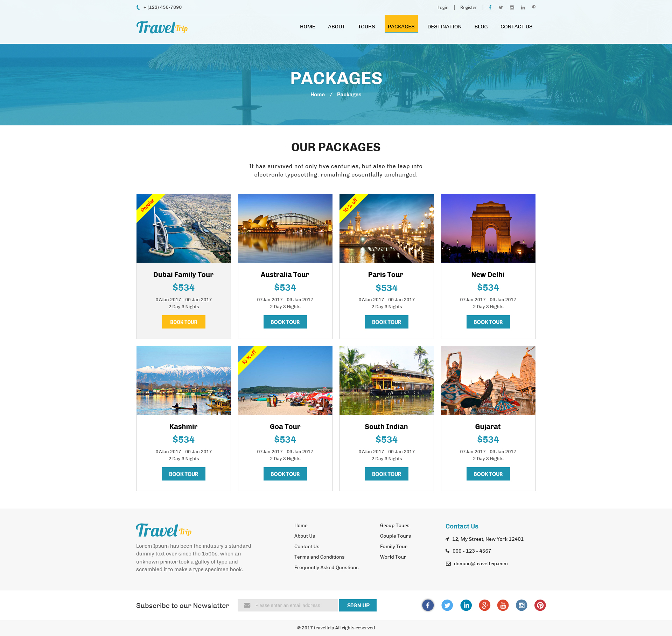The height and width of the screenshot is (636, 672).
Task: Click the Home breadcrumb link
Action: coord(316,94)
